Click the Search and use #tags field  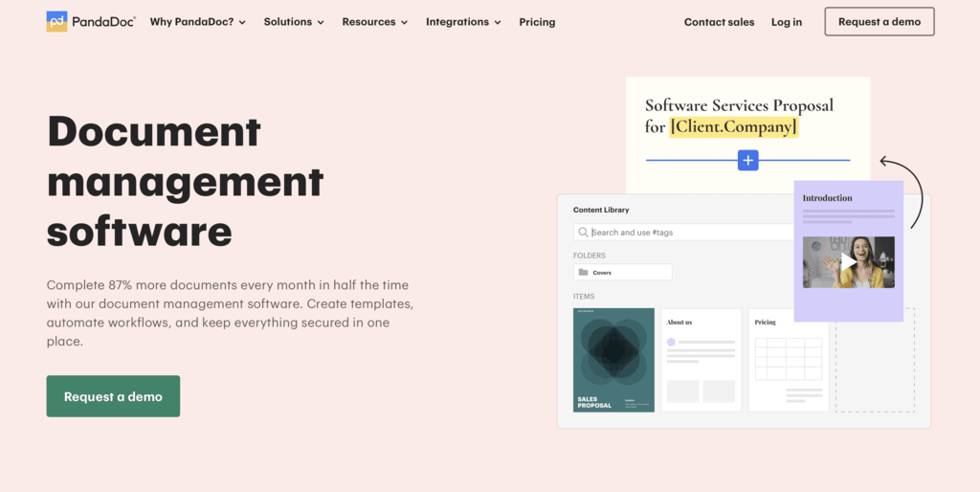(x=683, y=232)
